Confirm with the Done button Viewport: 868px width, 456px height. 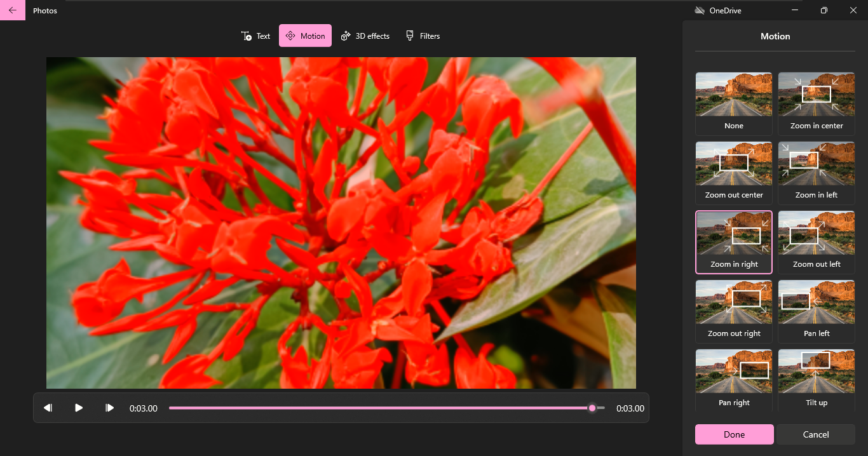click(x=734, y=434)
